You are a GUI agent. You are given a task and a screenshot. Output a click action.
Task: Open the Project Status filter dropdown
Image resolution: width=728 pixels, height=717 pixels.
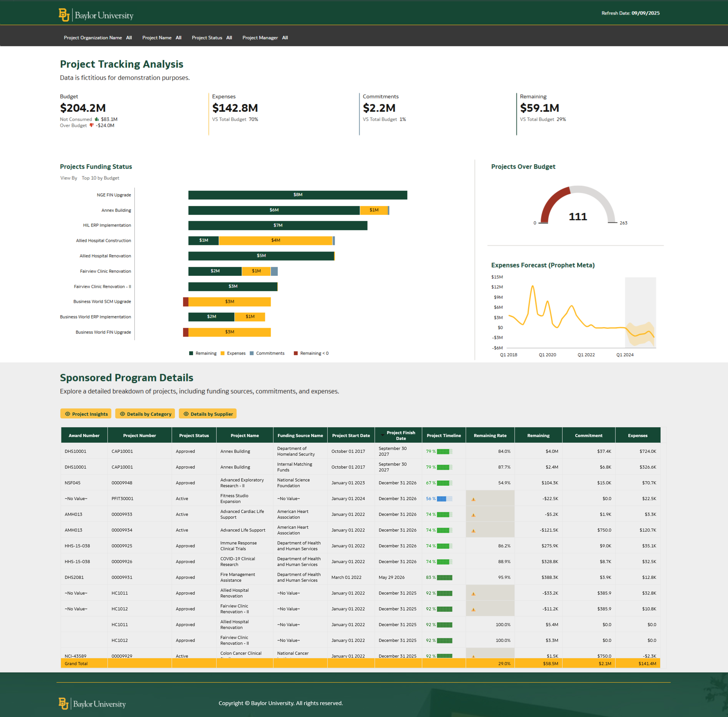212,38
